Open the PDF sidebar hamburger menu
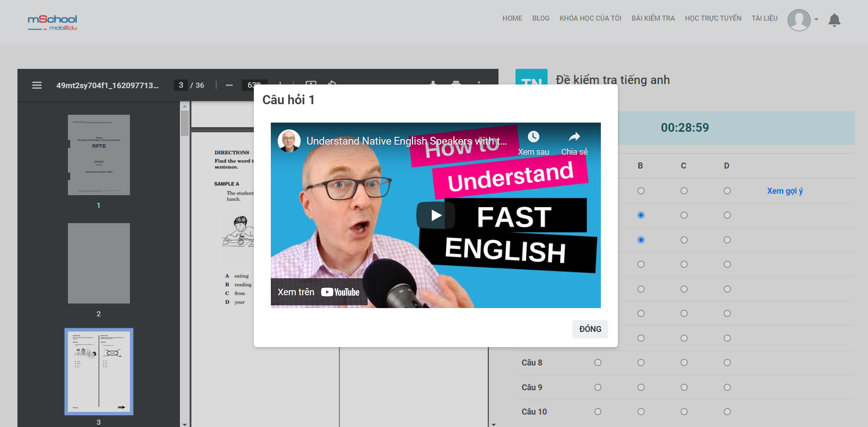The height and width of the screenshot is (427, 868). pyautogui.click(x=37, y=85)
